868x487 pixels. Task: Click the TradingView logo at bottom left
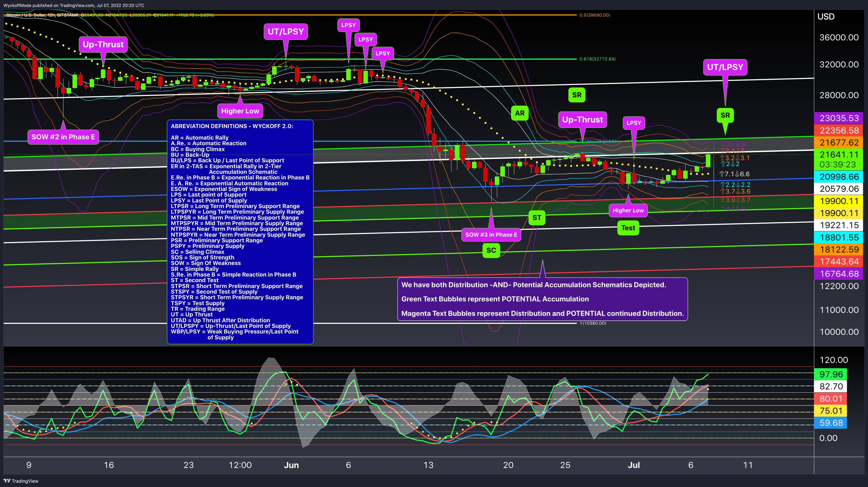pyautogui.click(x=21, y=481)
